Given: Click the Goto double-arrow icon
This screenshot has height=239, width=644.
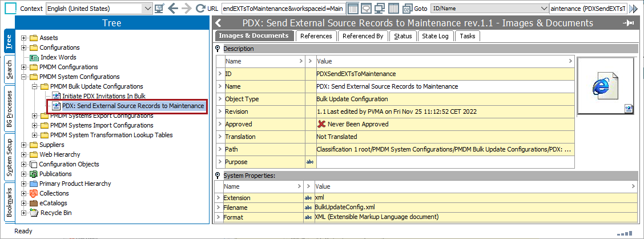Looking at the screenshot, I should [x=633, y=9].
